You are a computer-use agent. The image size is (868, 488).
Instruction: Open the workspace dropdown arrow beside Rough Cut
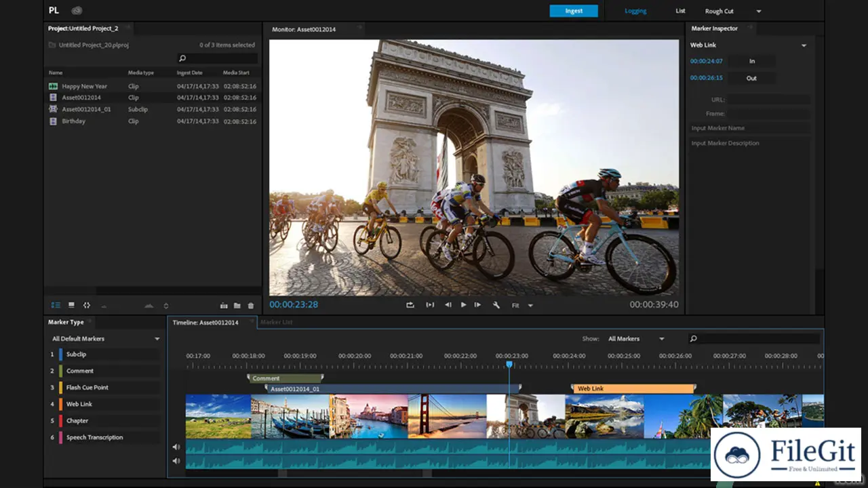click(x=759, y=12)
